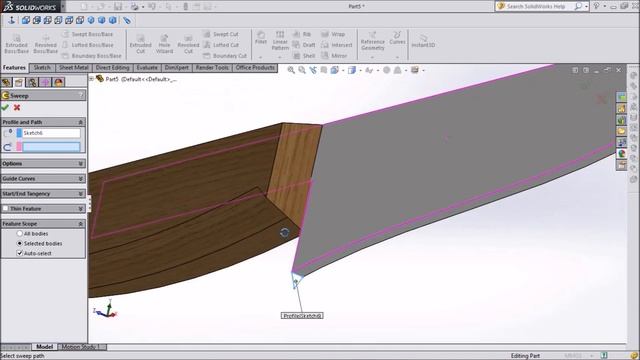This screenshot has height=360, width=640.
Task: Click the Wrap tool
Action: [x=333, y=34]
